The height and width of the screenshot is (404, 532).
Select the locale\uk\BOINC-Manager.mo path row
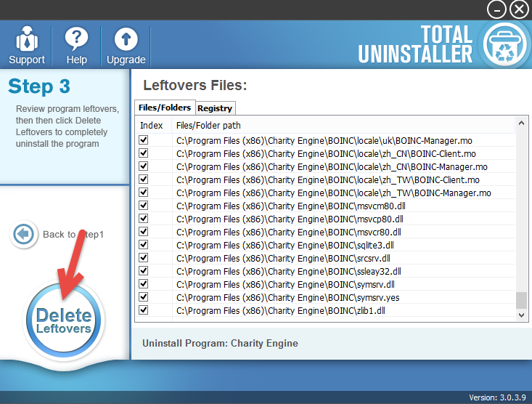click(x=324, y=141)
